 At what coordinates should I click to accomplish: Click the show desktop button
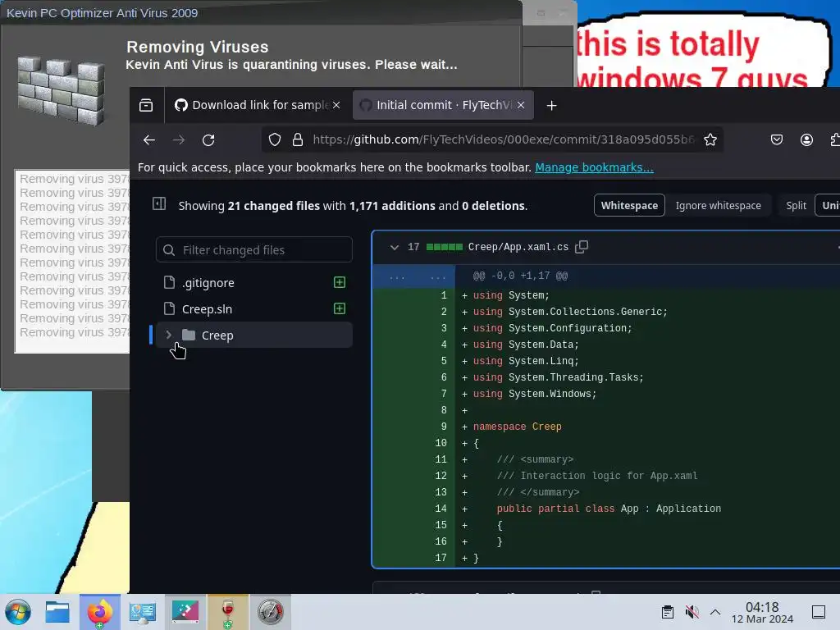[x=819, y=612]
